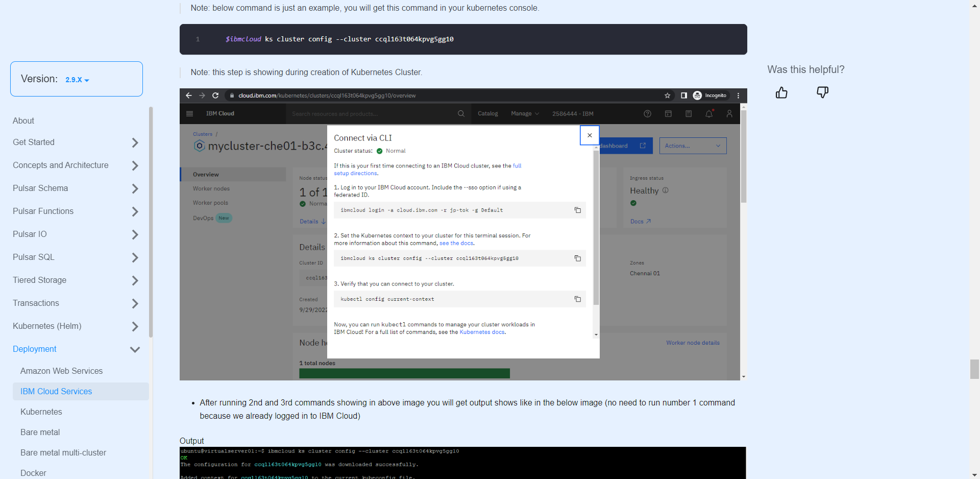Click the code line number 1

(198, 39)
